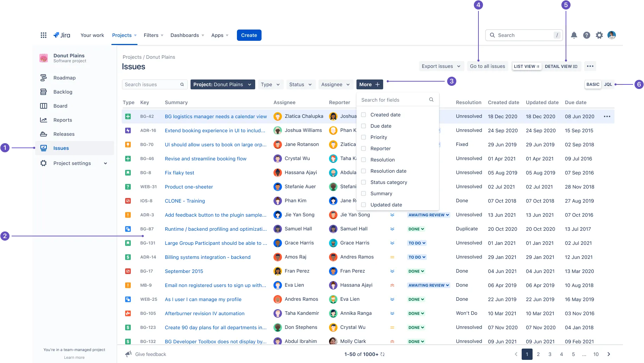Screen dimensions: 644x363
Task: Expand the Export issues dropdown
Action: pos(441,66)
